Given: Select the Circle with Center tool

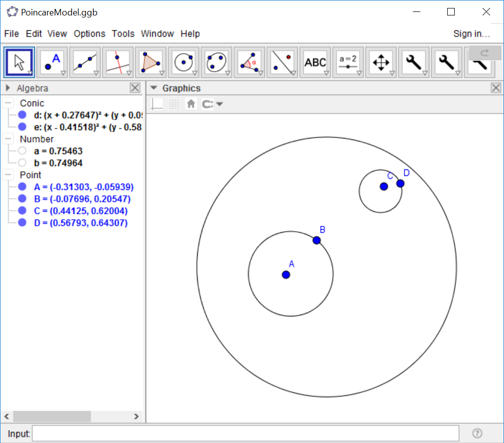Looking at the screenshot, I should click(184, 62).
